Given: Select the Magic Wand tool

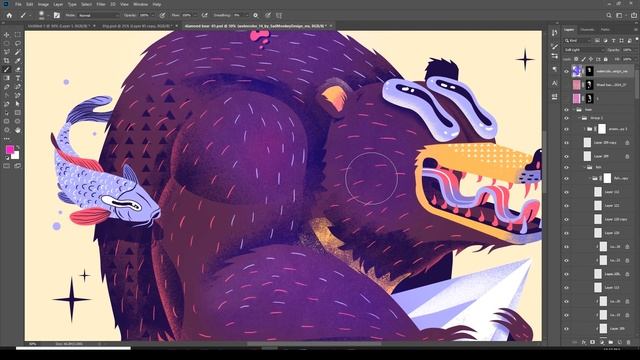Looking at the screenshot, I should point(18,52).
